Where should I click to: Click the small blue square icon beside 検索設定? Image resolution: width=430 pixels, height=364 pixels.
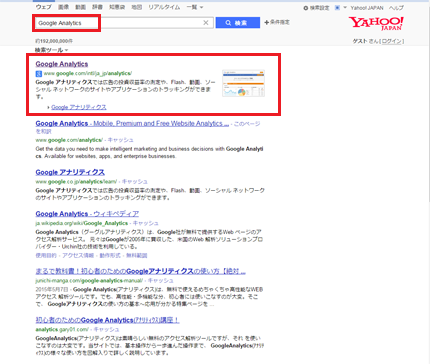pos(337,8)
